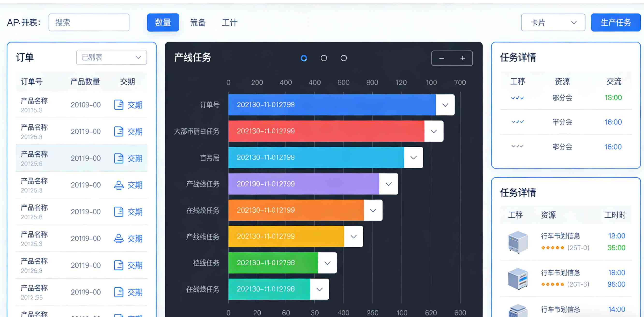The image size is (644, 317).
Task: Click the red 大部市信白任务 bar segment
Action: (x=325, y=131)
